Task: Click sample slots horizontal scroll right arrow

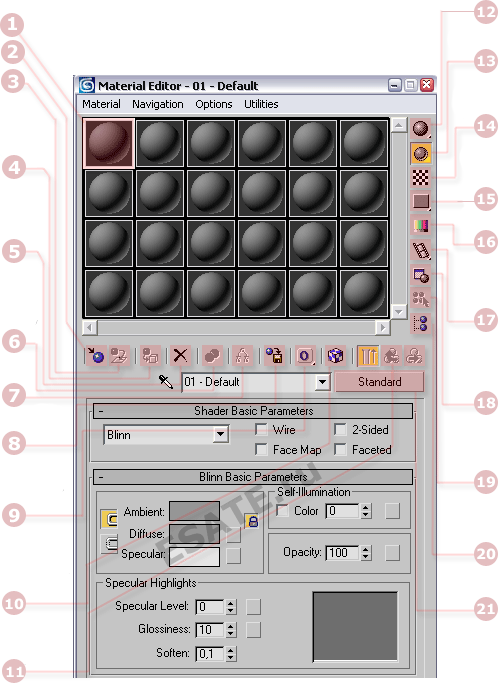Action: point(383,327)
